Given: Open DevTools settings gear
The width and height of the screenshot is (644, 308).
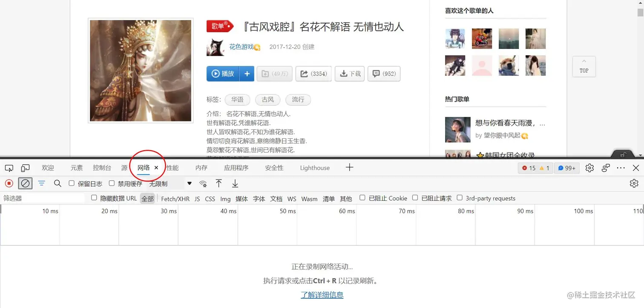Looking at the screenshot, I should pos(589,168).
